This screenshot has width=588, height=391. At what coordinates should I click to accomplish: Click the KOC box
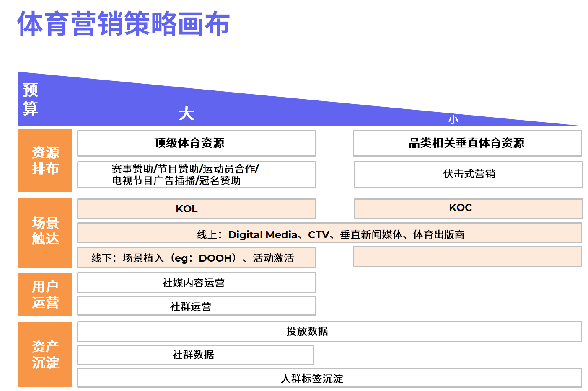[x=468, y=207]
